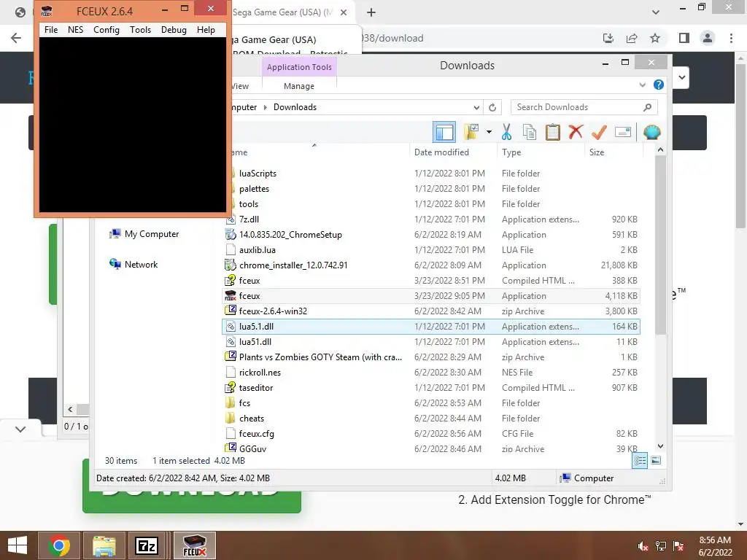Open new Chrome tab

pyautogui.click(x=371, y=12)
